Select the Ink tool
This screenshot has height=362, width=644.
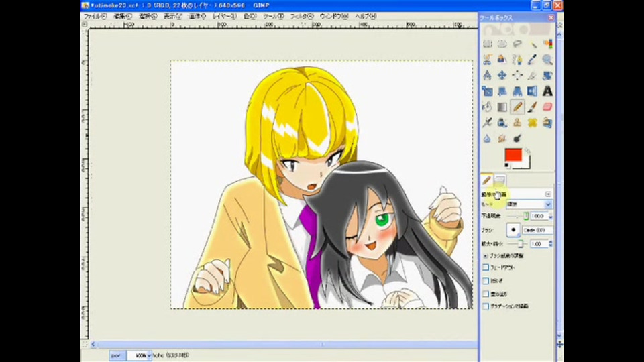coord(502,122)
